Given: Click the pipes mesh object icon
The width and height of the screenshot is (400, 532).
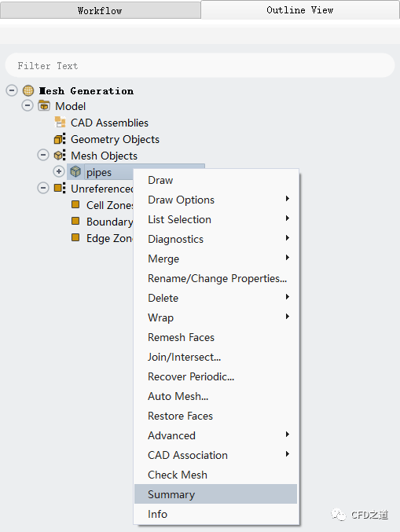Looking at the screenshot, I should pos(75,171).
